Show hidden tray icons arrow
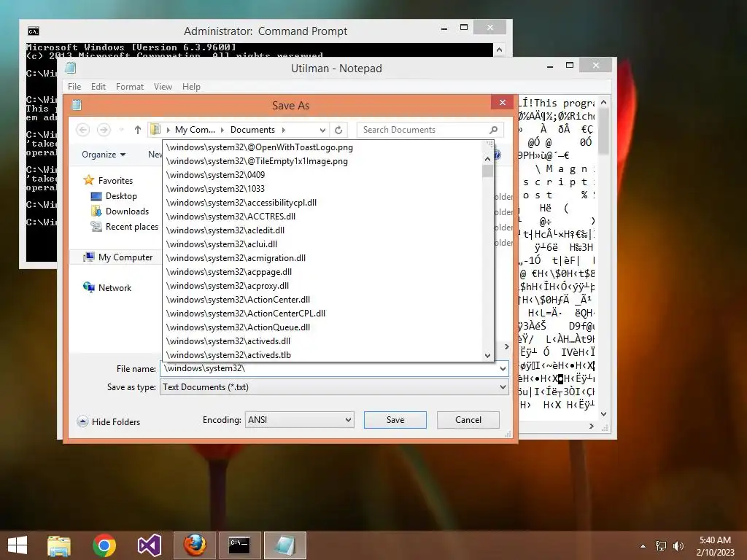The image size is (747, 560). coord(643,546)
